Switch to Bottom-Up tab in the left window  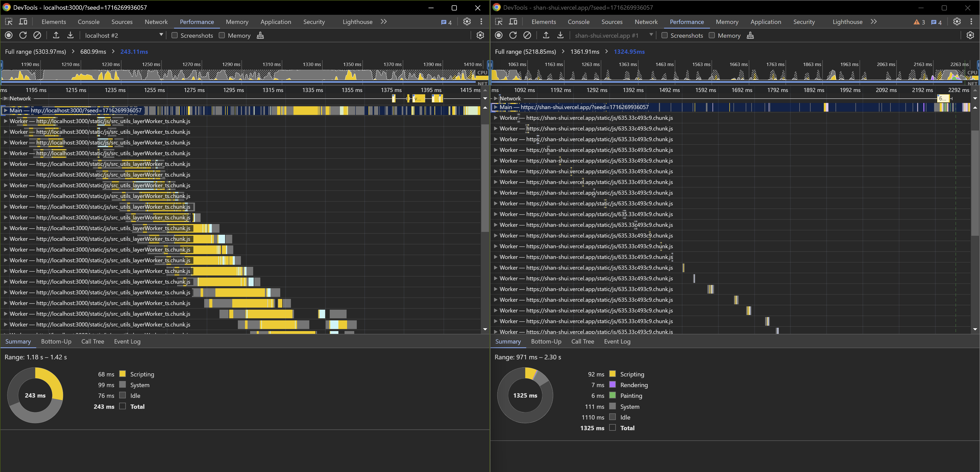[x=56, y=341]
